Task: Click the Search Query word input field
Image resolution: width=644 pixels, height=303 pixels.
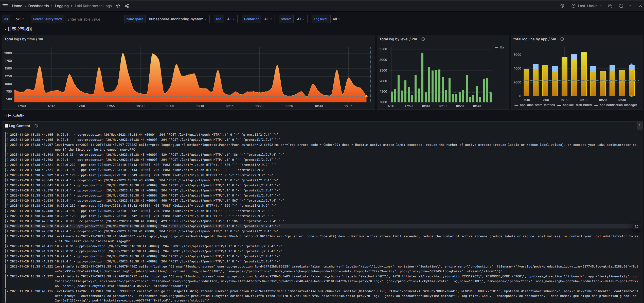Action: (x=93, y=19)
